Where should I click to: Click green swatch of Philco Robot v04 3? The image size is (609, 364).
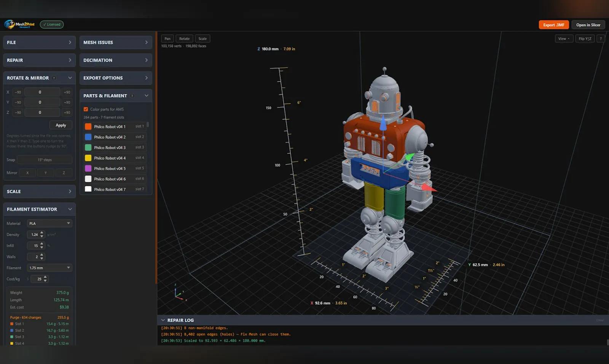(88, 148)
